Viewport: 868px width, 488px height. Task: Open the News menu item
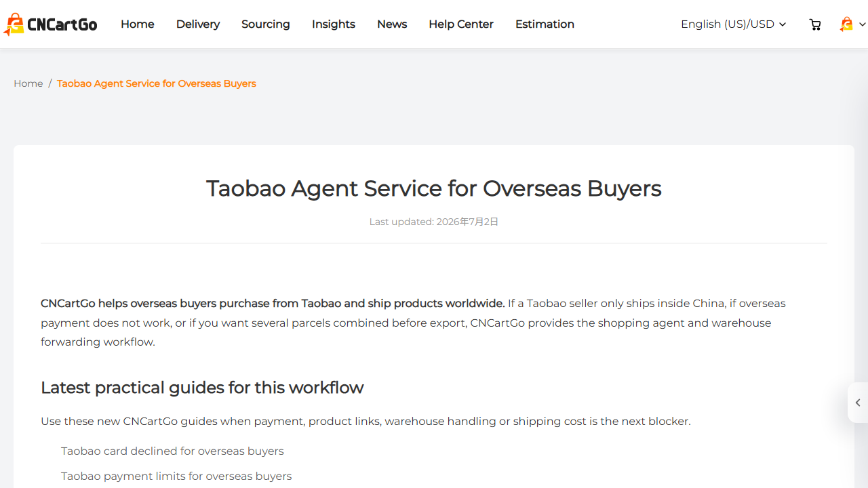click(x=392, y=24)
